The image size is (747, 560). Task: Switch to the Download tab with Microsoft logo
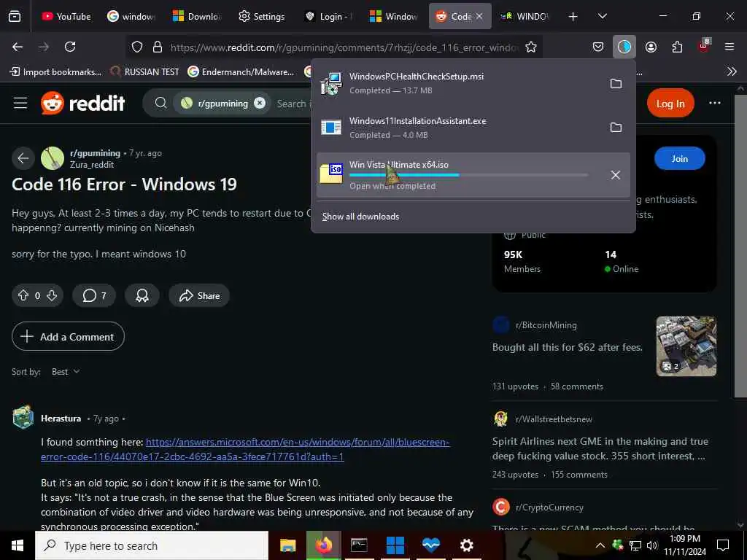click(x=197, y=16)
